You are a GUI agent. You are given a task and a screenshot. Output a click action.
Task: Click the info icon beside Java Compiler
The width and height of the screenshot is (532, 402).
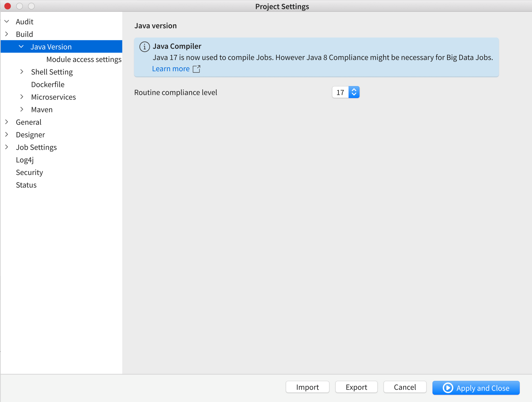(144, 47)
